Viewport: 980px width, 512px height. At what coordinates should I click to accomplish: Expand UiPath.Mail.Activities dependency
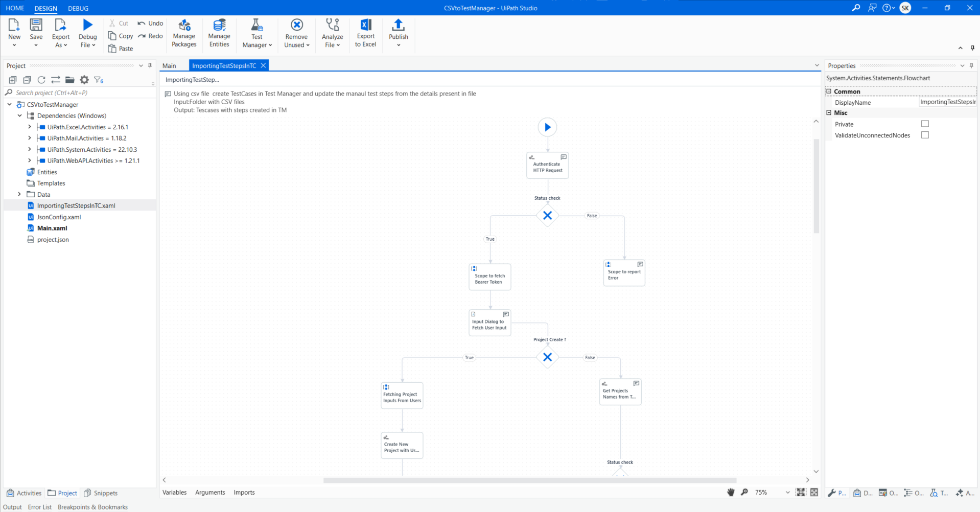click(30, 138)
